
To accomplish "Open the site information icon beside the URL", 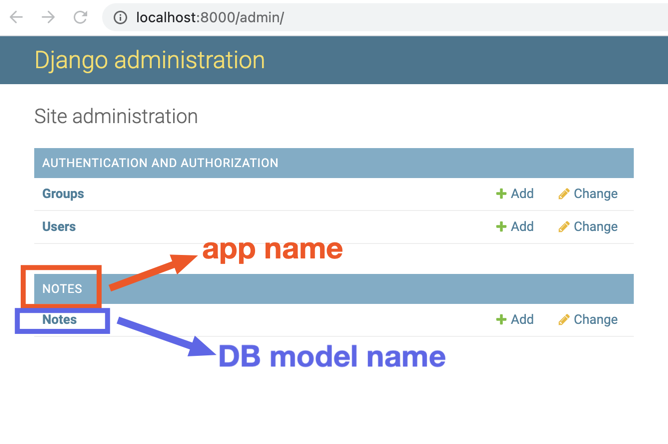I will (119, 17).
